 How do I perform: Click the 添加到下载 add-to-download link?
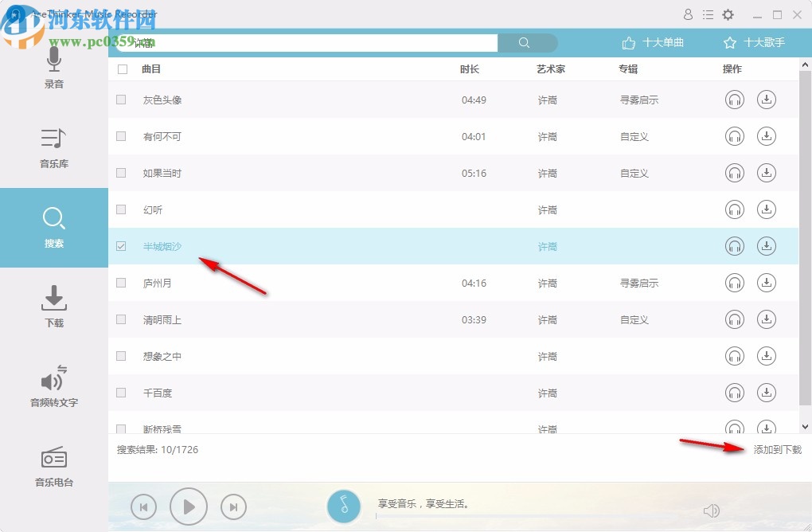(x=776, y=449)
